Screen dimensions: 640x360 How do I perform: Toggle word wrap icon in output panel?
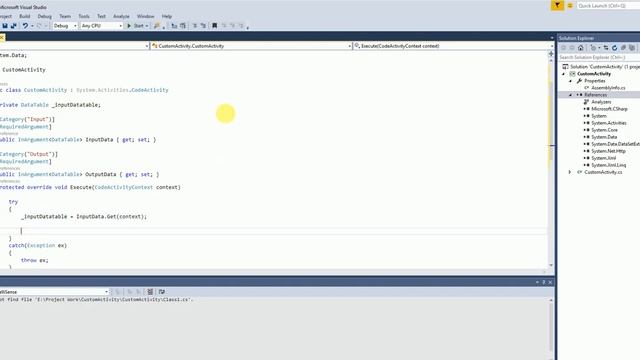pyautogui.click(x=162, y=292)
